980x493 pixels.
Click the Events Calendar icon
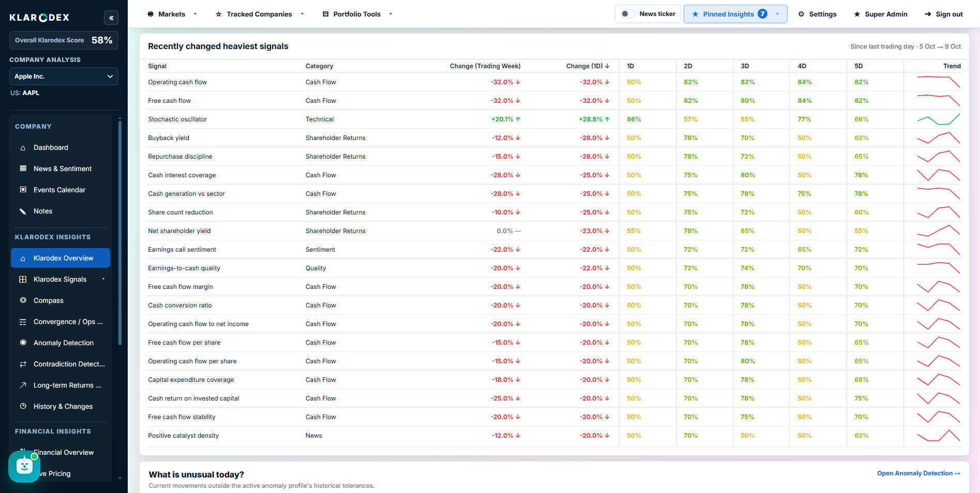[23, 190]
